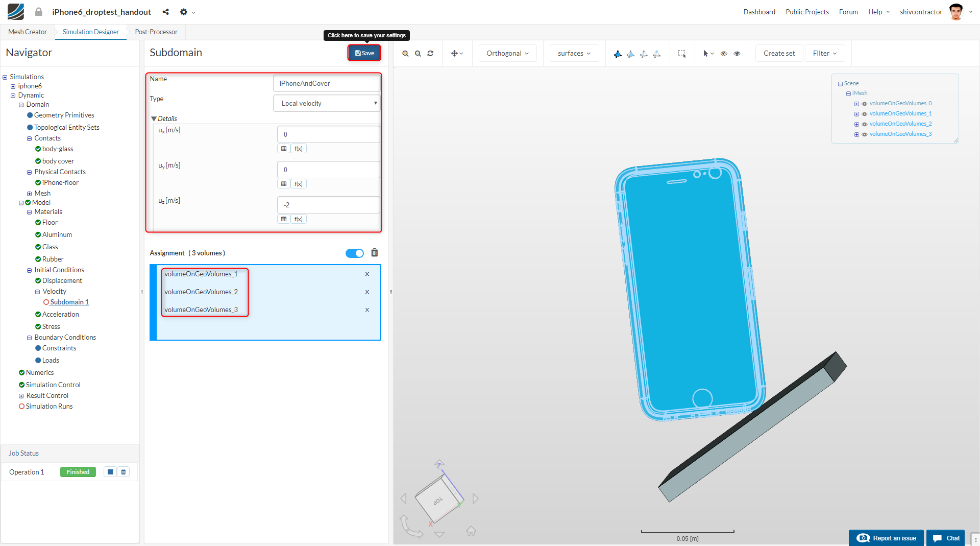Open formula f(x) input for uy
This screenshot has height=546, width=980.
pyautogui.click(x=299, y=184)
